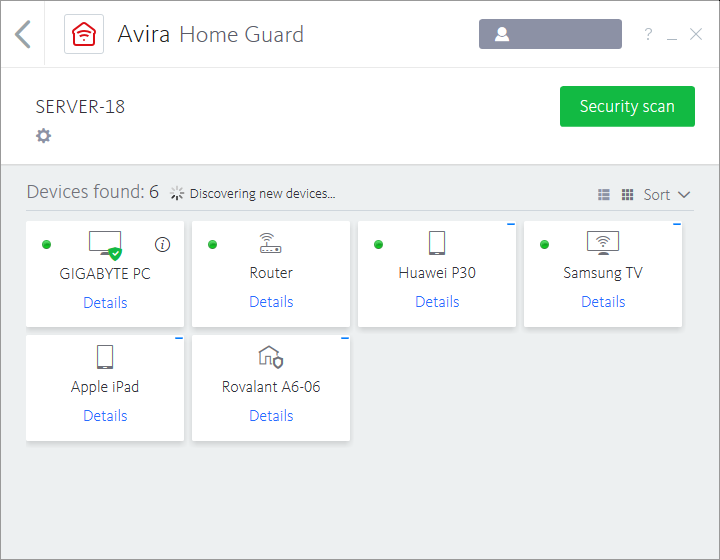720x560 pixels.
Task: Select the Apple iPad device name
Action: [x=105, y=387]
